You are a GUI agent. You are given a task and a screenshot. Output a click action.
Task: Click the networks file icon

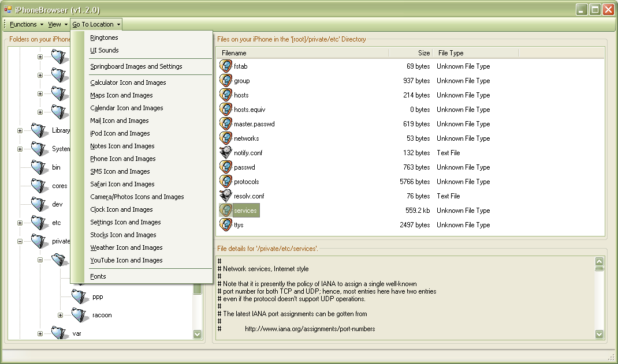pos(226,138)
